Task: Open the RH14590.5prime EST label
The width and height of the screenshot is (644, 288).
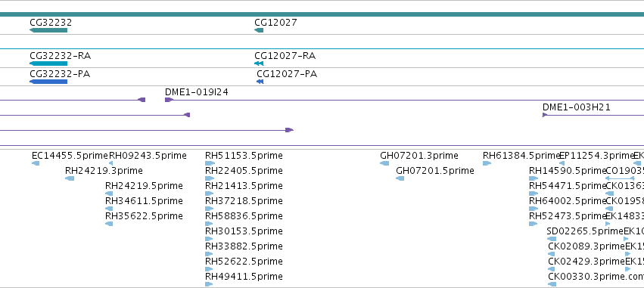Action: click(x=568, y=171)
